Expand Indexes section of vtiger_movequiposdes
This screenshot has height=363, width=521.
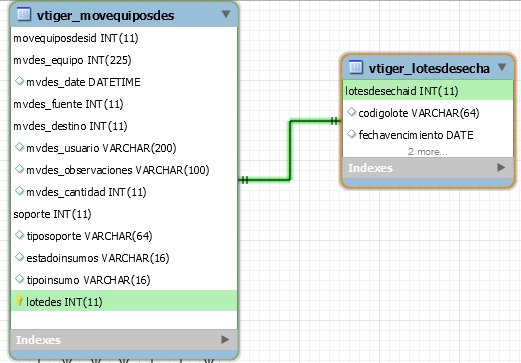pyautogui.click(x=225, y=340)
